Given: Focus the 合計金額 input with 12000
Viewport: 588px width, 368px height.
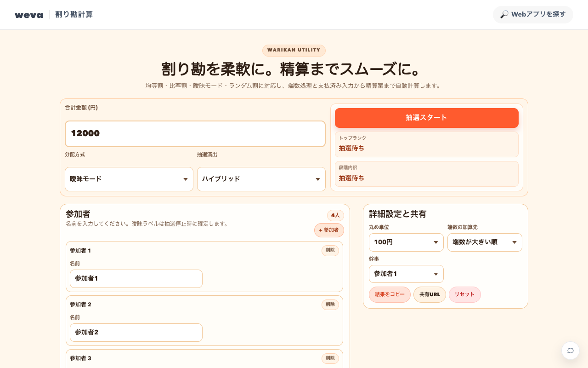Looking at the screenshot, I should 195,134.
